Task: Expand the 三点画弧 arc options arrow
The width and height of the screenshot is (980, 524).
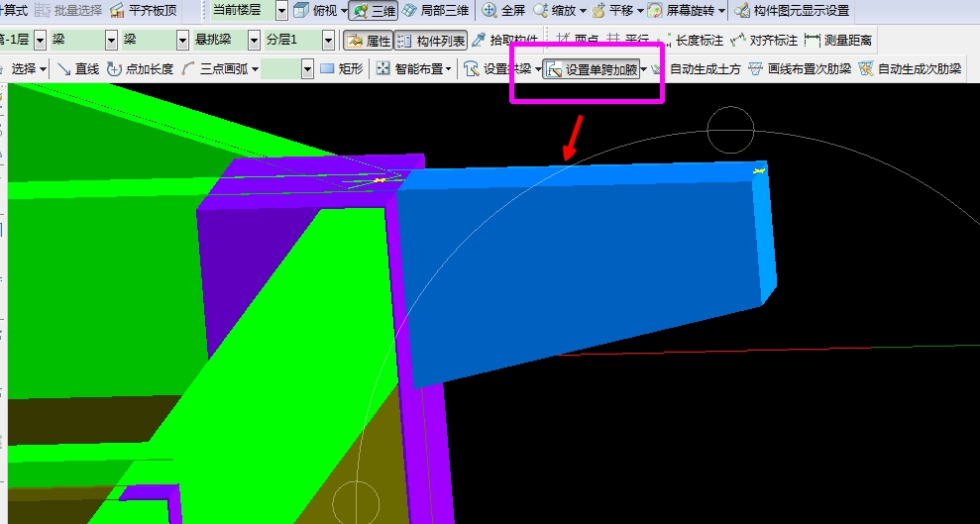Action: 255,68
